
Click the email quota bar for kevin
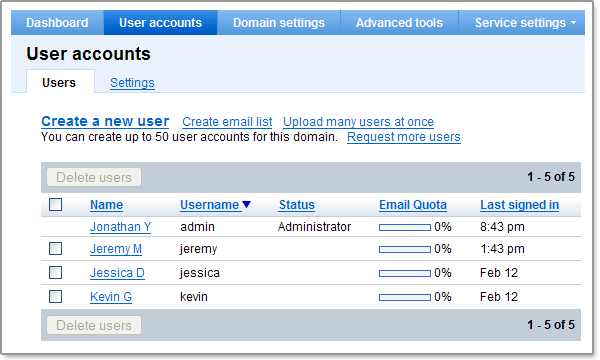(405, 297)
